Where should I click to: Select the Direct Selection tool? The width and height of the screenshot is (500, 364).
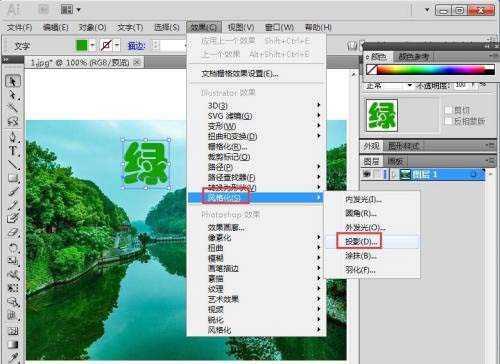point(13,95)
